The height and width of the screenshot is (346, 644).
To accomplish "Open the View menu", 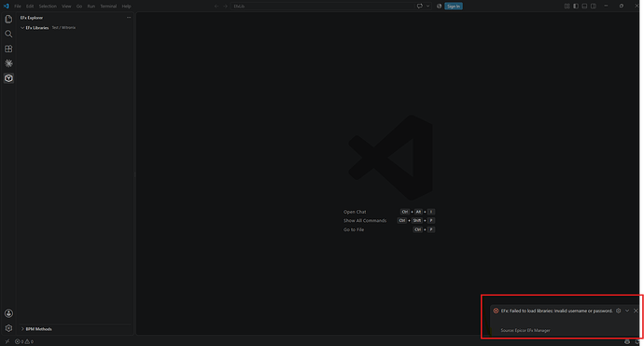I will 66,7.
